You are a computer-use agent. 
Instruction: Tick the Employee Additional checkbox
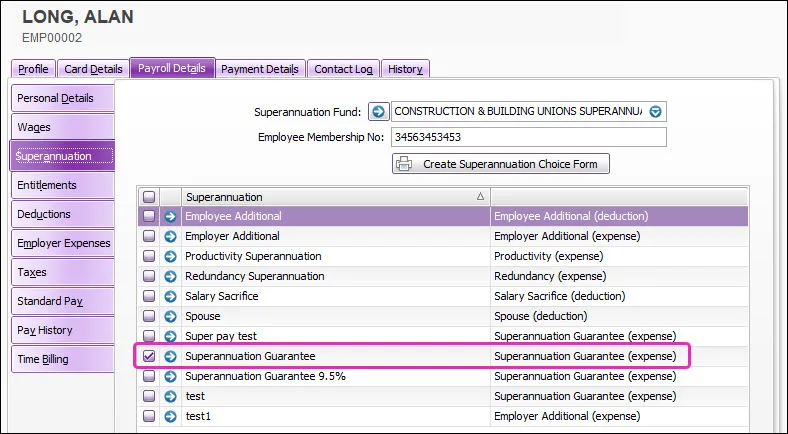click(x=149, y=216)
